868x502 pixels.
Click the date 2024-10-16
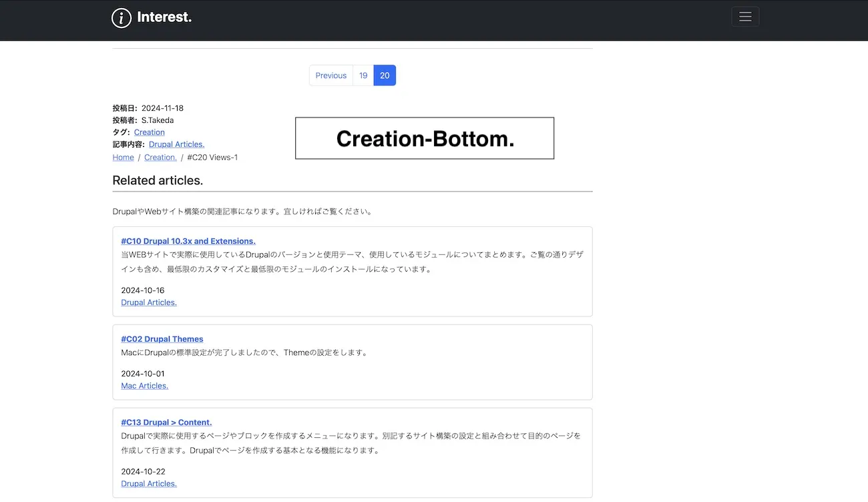[142, 290]
